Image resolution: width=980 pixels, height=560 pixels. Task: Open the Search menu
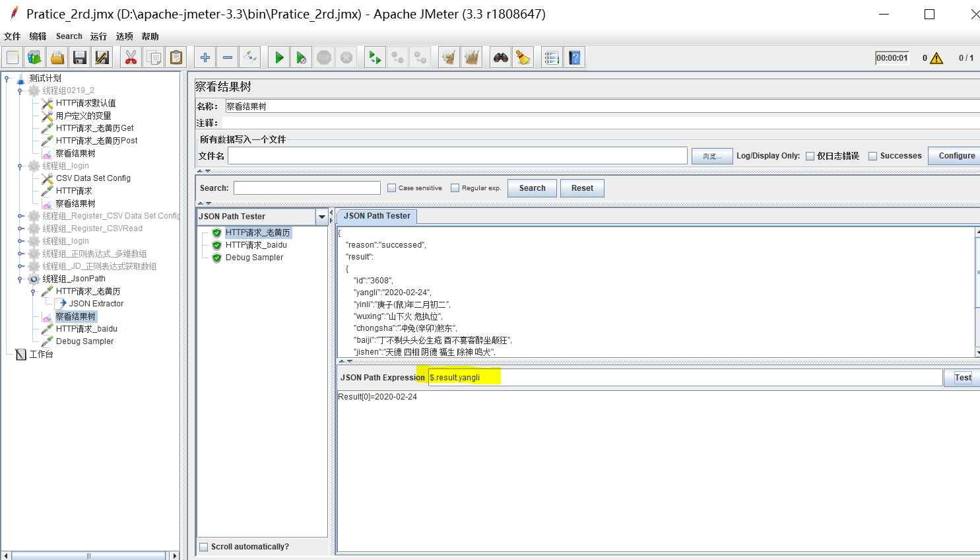[69, 36]
